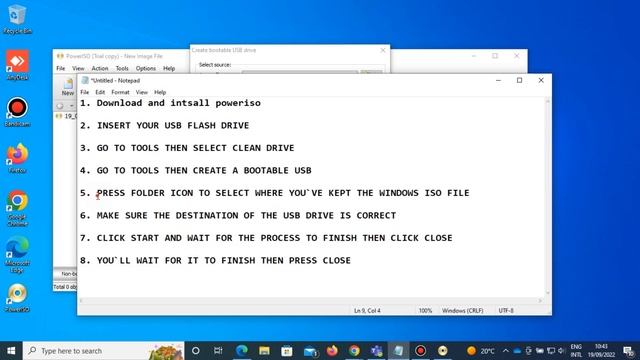Click the volume speaker tray icon

561,351
